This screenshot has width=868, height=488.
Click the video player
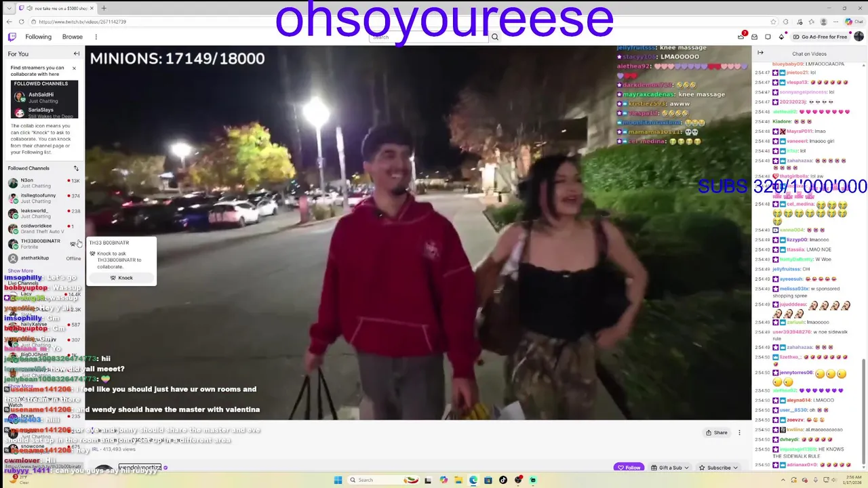pos(418,232)
